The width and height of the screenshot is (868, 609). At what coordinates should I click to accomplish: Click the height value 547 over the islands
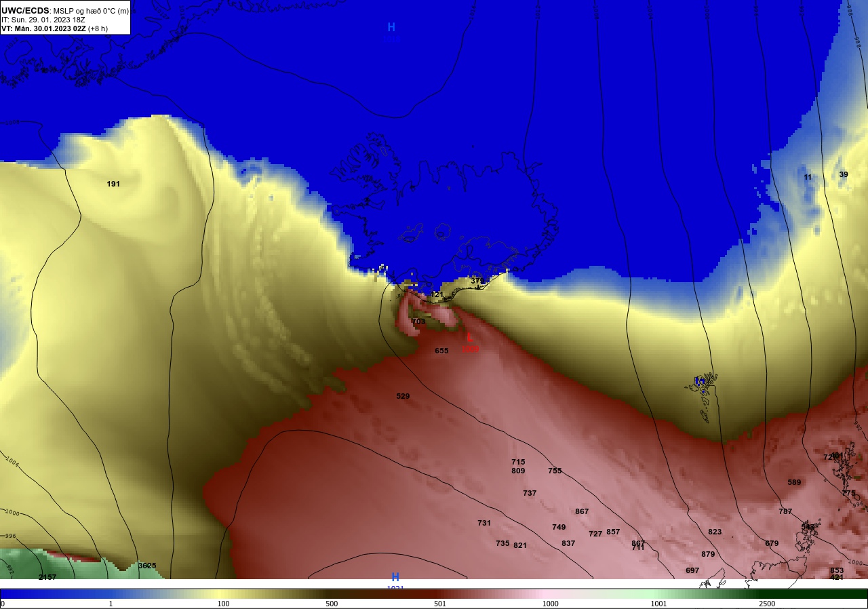point(808,527)
